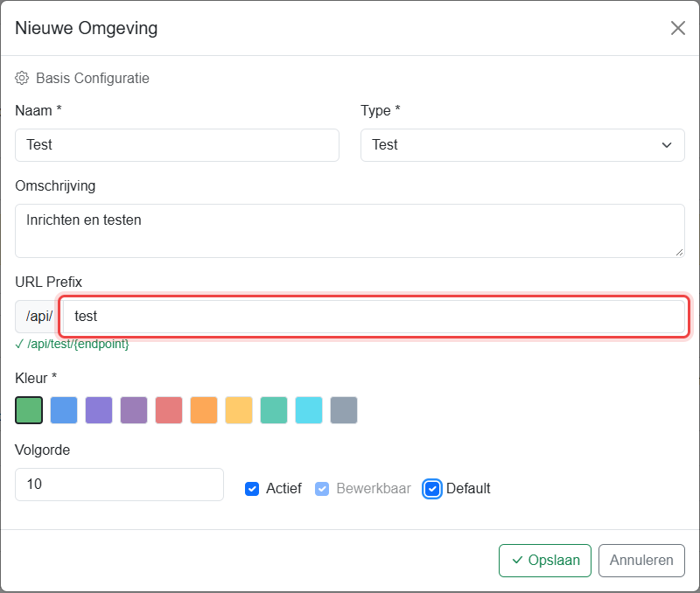Toggle the Actief checkbox
Image resolution: width=700 pixels, height=593 pixels.
click(252, 489)
